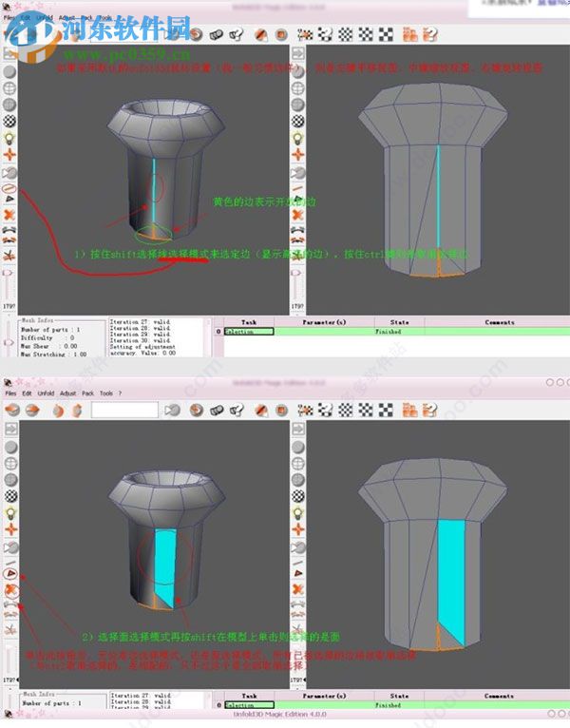Image resolution: width=570 pixels, height=728 pixels.
Task: Click the fourth orange toolbar icon, cyan-face window
Action: pos(77,411)
